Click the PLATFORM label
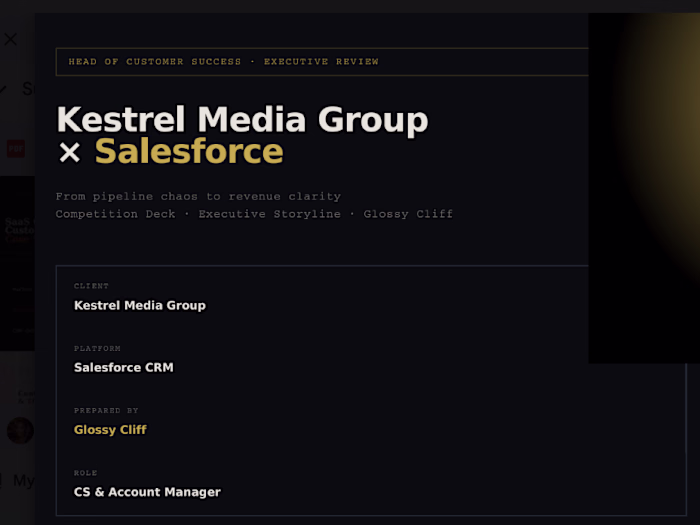This screenshot has height=525, width=700. [97, 348]
